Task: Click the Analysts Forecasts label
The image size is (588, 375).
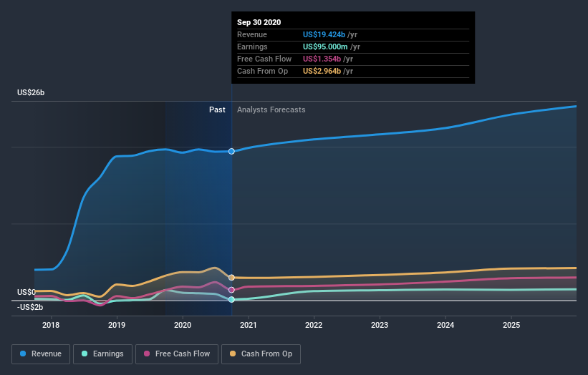Action: 271,109
